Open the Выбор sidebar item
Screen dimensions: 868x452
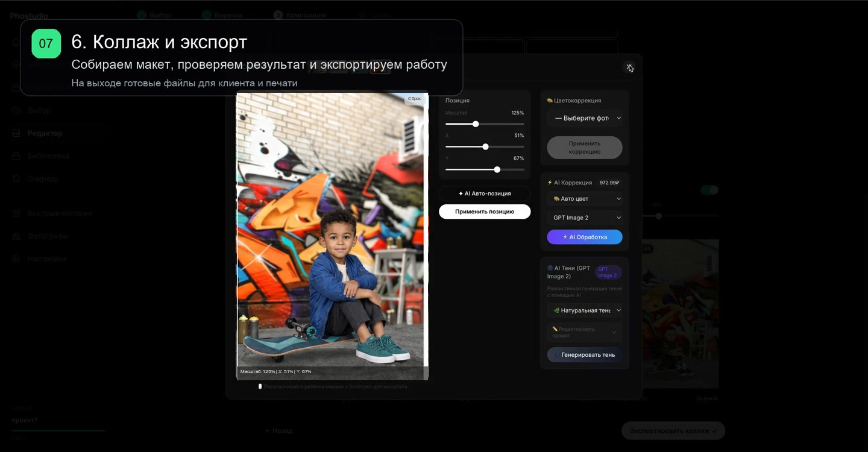(39, 110)
